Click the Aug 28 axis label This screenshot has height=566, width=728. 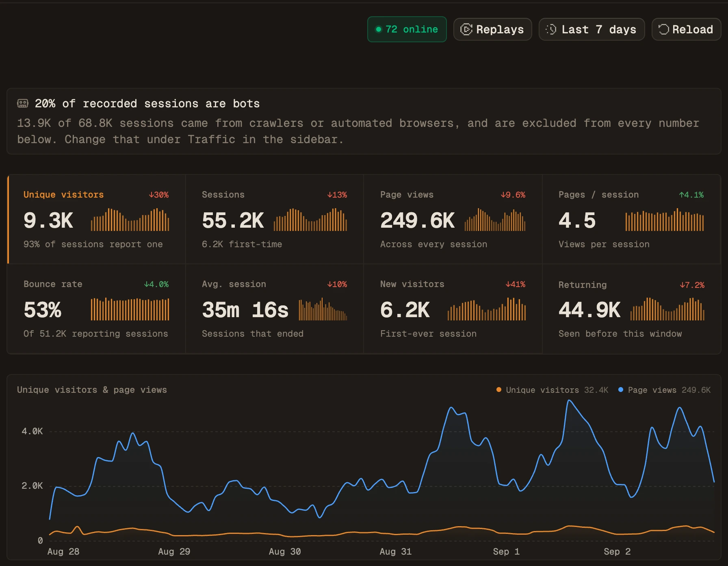[x=63, y=552]
